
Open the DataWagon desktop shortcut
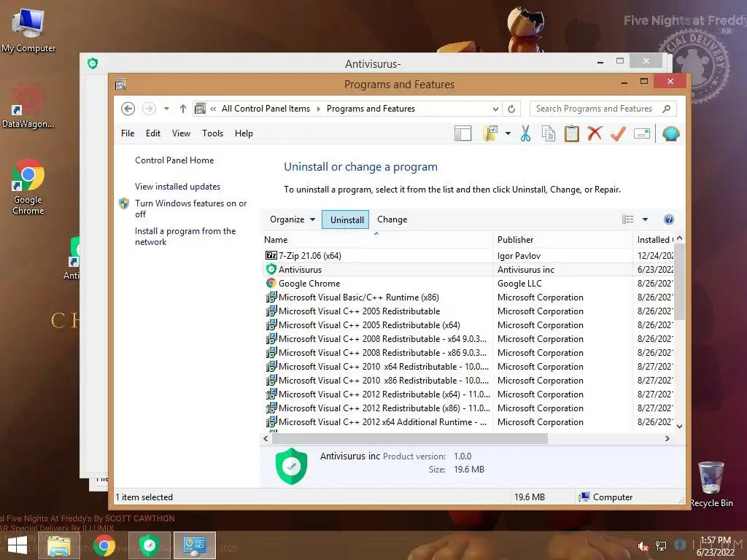(x=28, y=106)
